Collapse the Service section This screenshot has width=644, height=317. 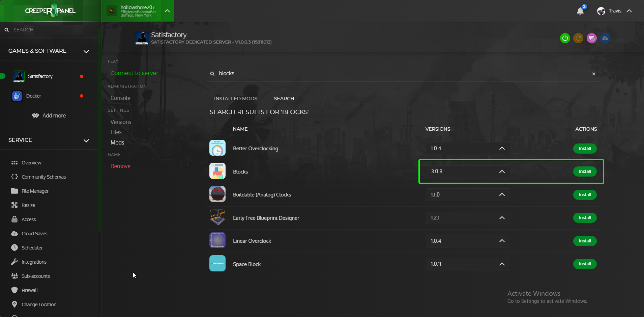coord(86,140)
